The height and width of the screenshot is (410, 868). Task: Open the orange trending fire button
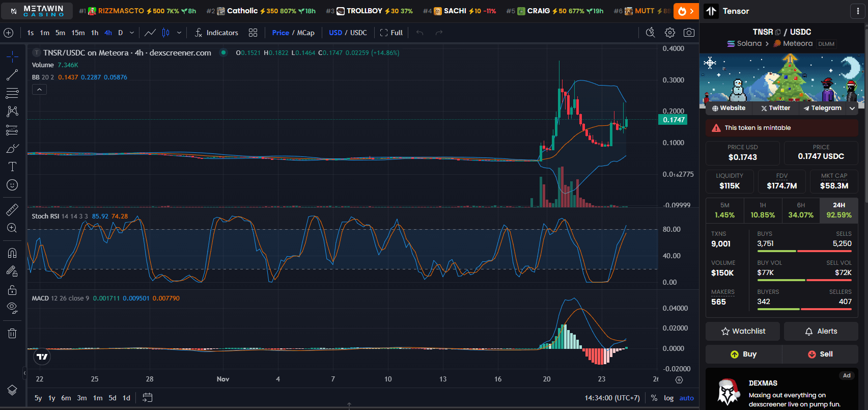coord(686,11)
